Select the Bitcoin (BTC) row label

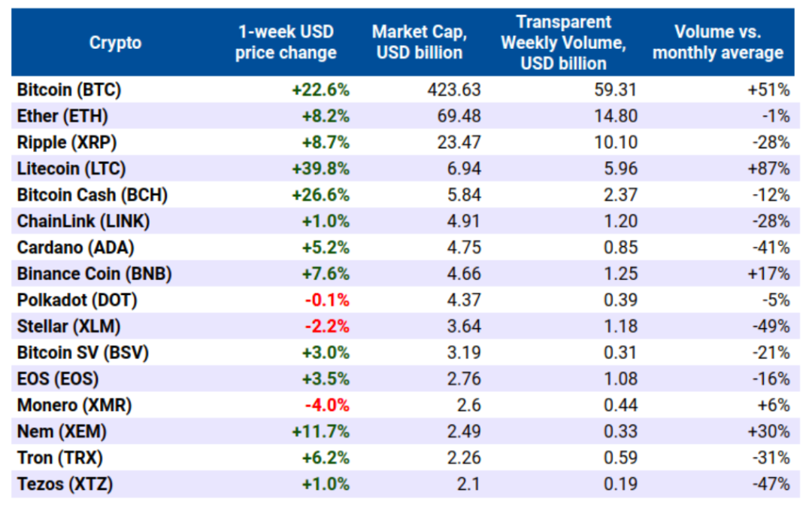[x=68, y=90]
